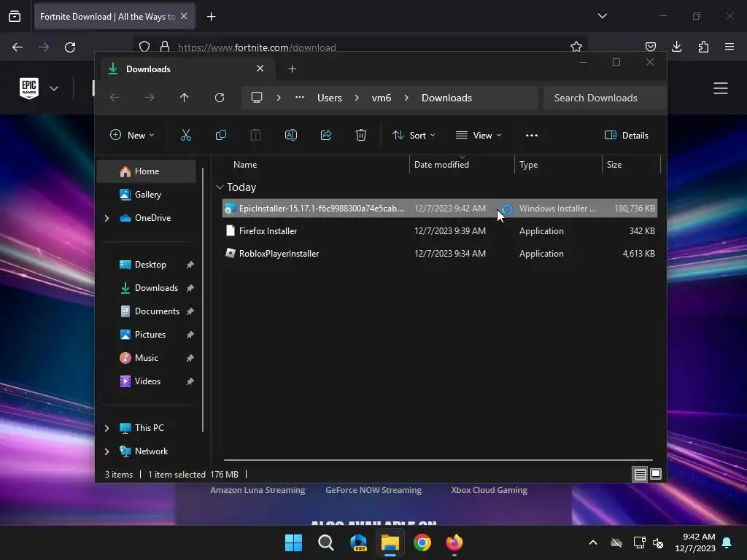The image size is (747, 560).
Task: Expand OneDrive in navigation pane
Action: pyautogui.click(x=107, y=218)
